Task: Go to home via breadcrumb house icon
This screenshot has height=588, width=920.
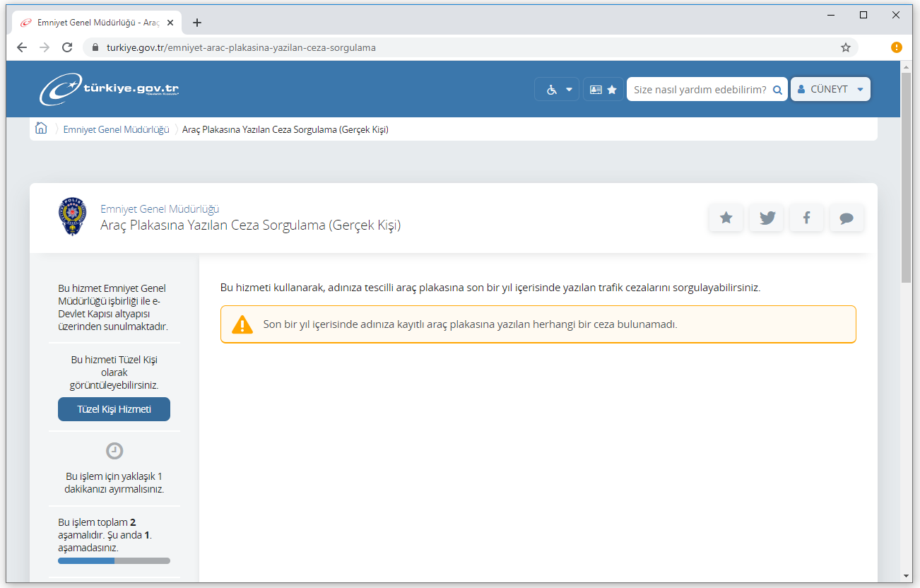Action: click(41, 129)
